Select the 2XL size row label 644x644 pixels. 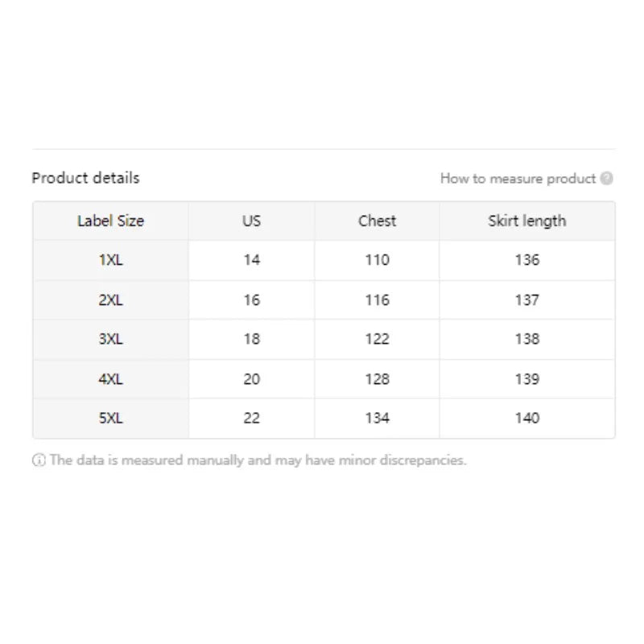tap(111, 299)
